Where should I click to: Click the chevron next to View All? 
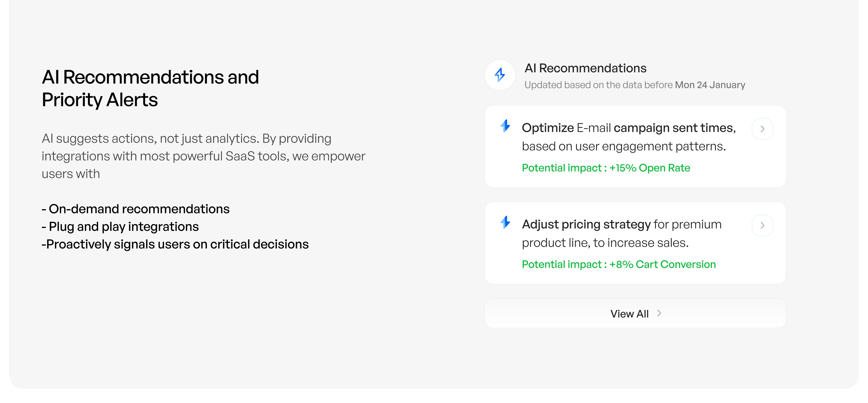coord(659,314)
